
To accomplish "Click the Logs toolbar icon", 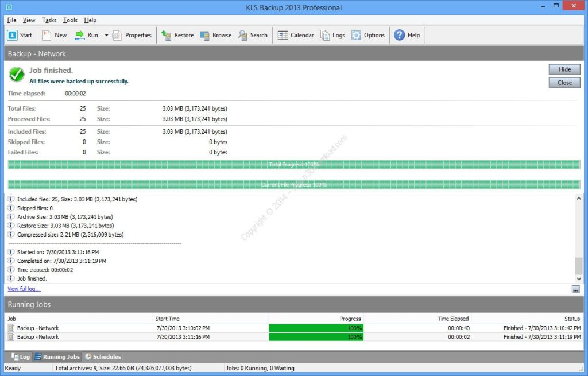I will point(333,35).
